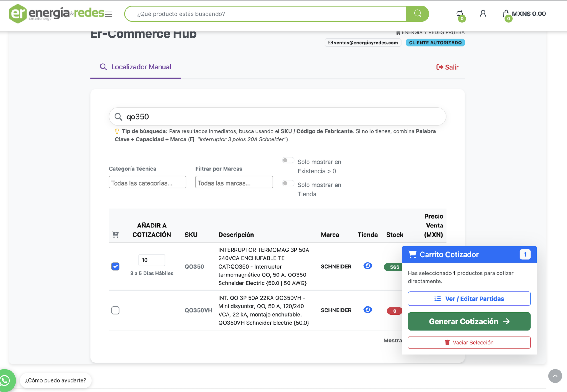Viewport: 567px width, 392px height.
Task: Click the Descripción column header
Action: [236, 235]
